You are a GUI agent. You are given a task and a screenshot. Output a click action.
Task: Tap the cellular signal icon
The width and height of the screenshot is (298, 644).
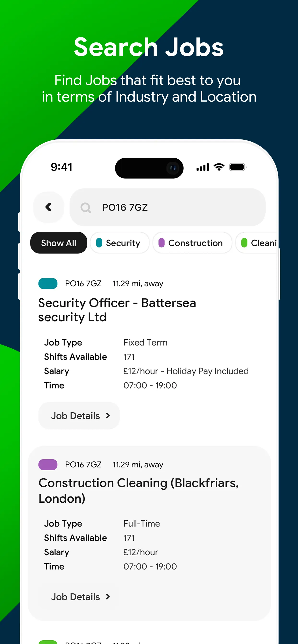pyautogui.click(x=203, y=167)
